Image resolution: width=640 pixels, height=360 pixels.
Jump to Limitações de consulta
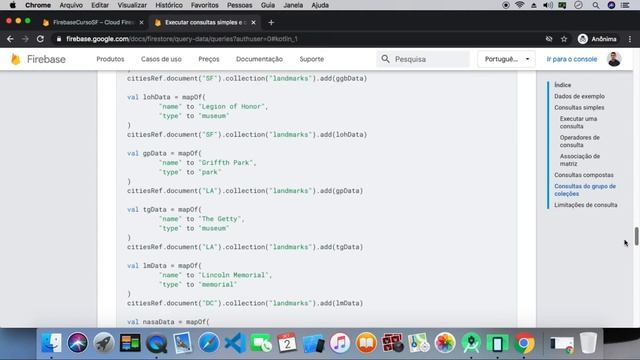(585, 205)
